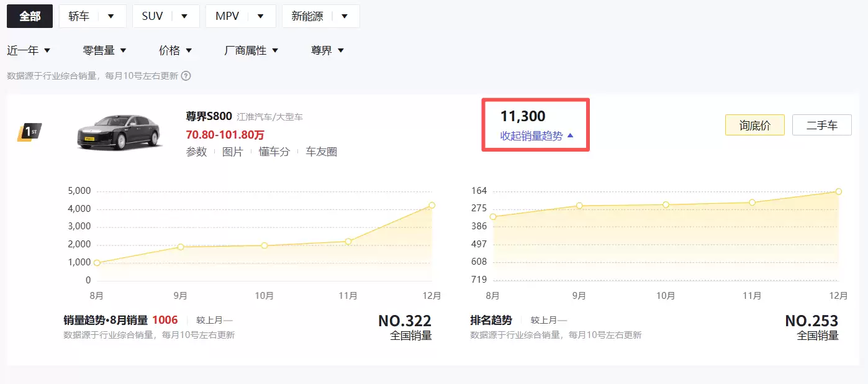Select the 全部 category tab

29,16
